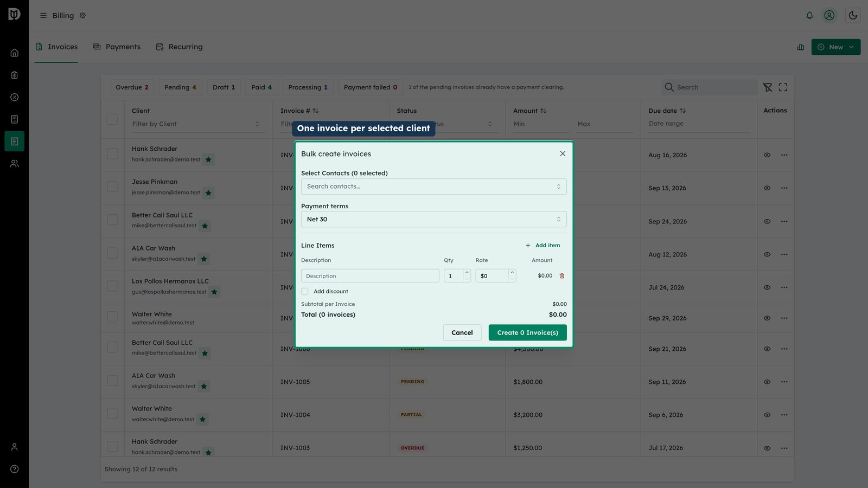
Task: Filter by Paid status chip
Action: pos(261,87)
